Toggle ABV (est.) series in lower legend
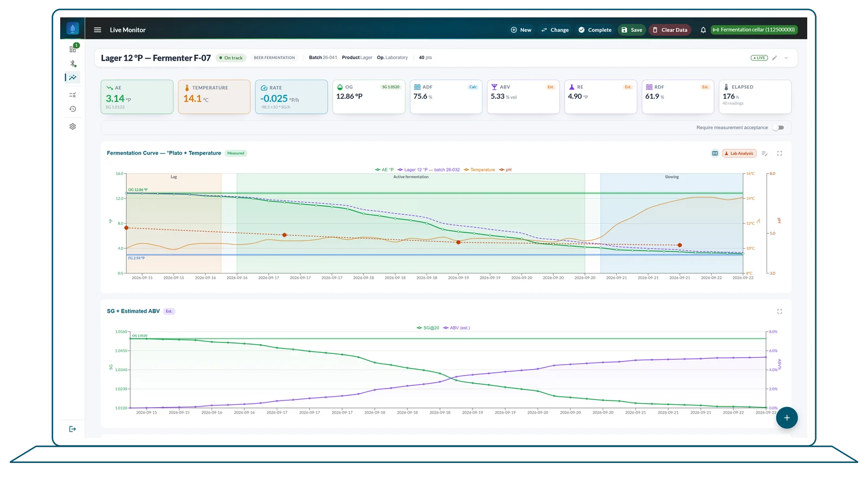 click(x=457, y=328)
